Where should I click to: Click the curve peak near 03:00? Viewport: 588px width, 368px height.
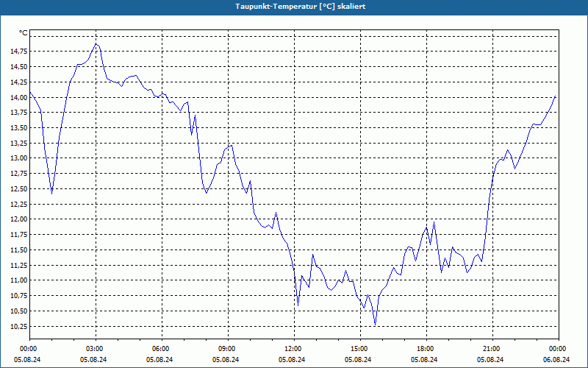96,44
